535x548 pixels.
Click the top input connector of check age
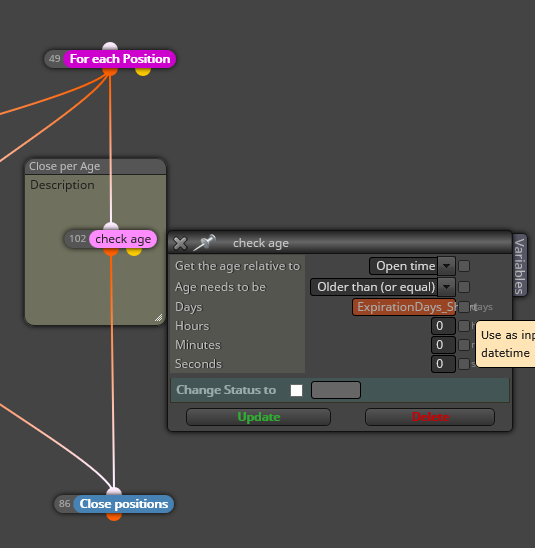(x=111, y=226)
